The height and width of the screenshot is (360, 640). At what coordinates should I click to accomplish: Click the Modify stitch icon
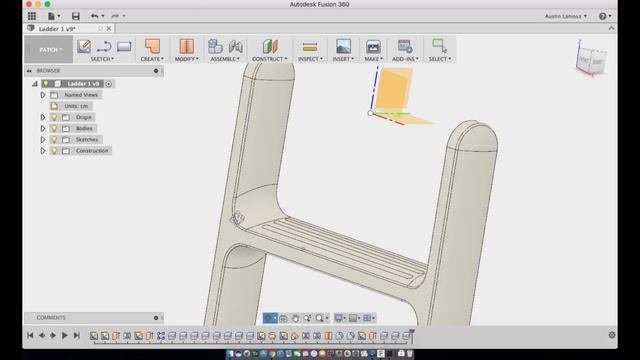click(x=187, y=46)
